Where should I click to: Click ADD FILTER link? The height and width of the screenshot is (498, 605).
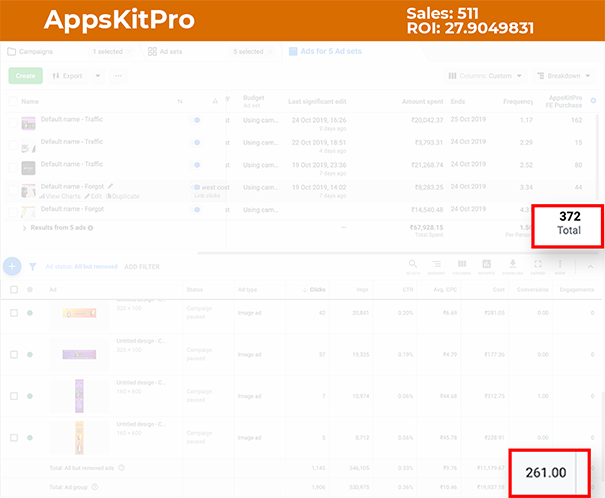pyautogui.click(x=142, y=267)
